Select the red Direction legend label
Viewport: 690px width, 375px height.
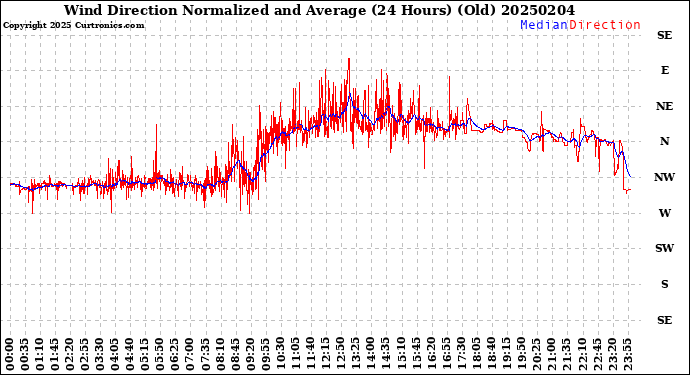[605, 25]
